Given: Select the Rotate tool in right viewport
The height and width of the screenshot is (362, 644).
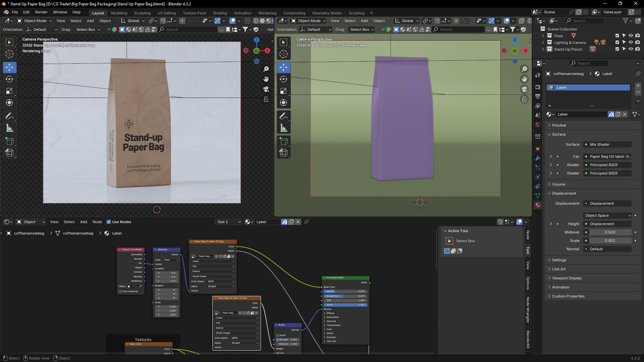Looking at the screenshot, I should (x=283, y=79).
